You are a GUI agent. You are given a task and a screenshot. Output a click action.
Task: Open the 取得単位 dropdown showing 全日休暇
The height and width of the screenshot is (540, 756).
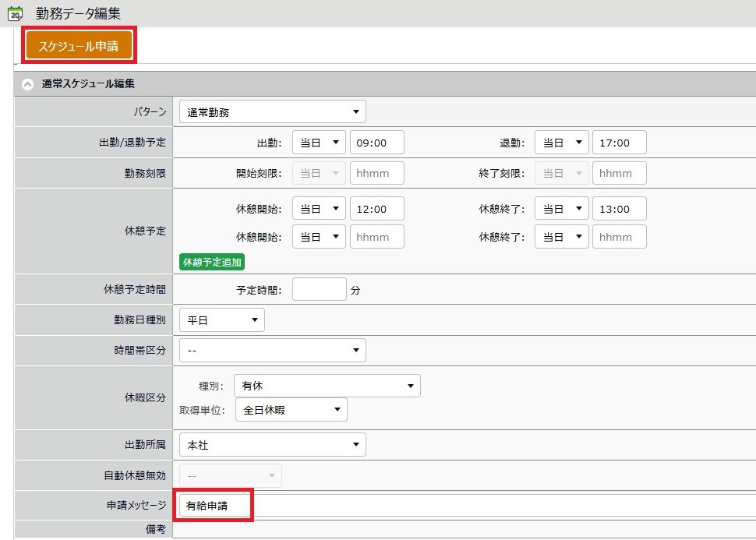[291, 409]
